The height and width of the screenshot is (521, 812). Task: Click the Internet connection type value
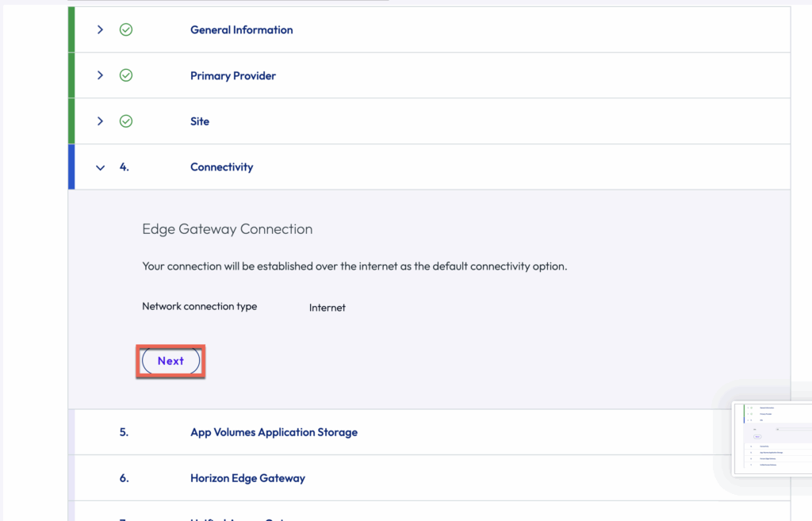click(327, 308)
